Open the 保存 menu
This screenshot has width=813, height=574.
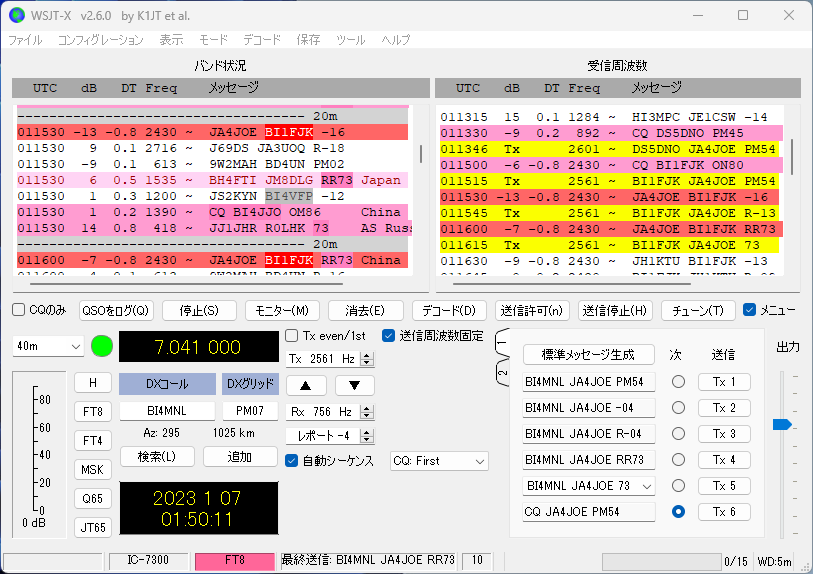[x=308, y=39]
